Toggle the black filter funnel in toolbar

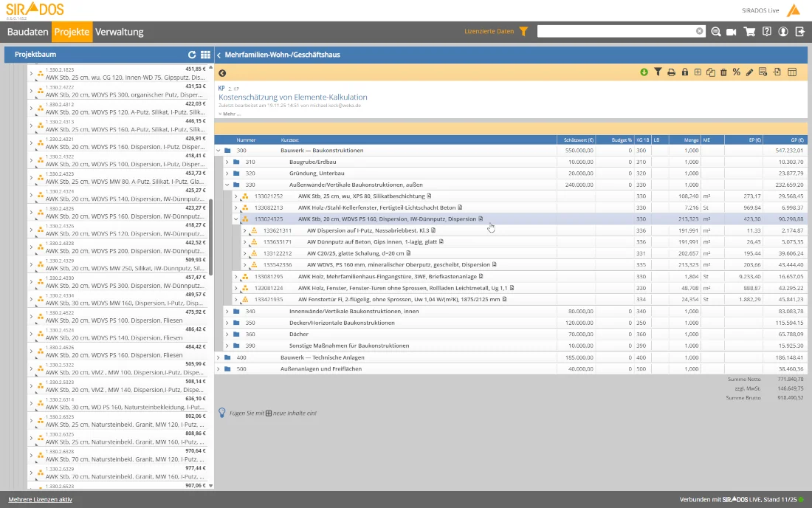pyautogui.click(x=658, y=72)
